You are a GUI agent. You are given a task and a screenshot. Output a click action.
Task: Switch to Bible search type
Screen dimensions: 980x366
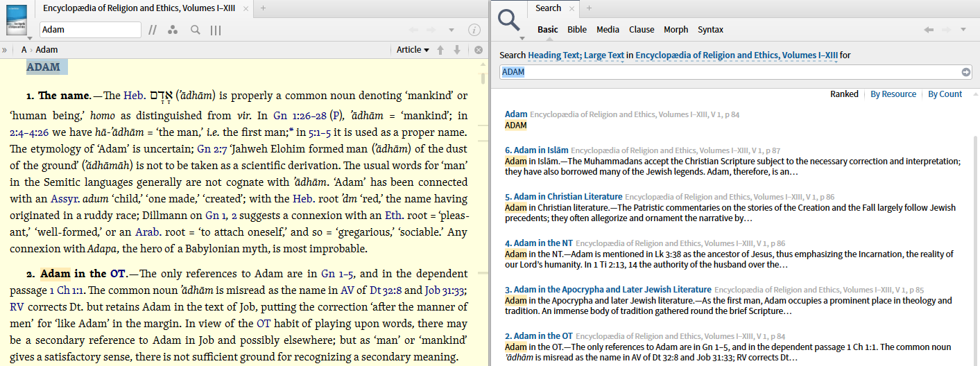pos(577,30)
